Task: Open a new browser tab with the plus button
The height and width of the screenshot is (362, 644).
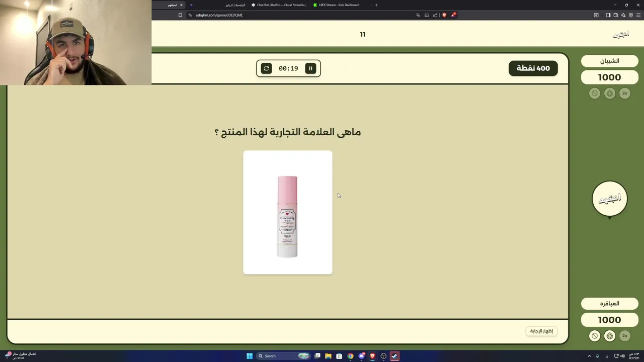Action: pyautogui.click(x=376, y=5)
